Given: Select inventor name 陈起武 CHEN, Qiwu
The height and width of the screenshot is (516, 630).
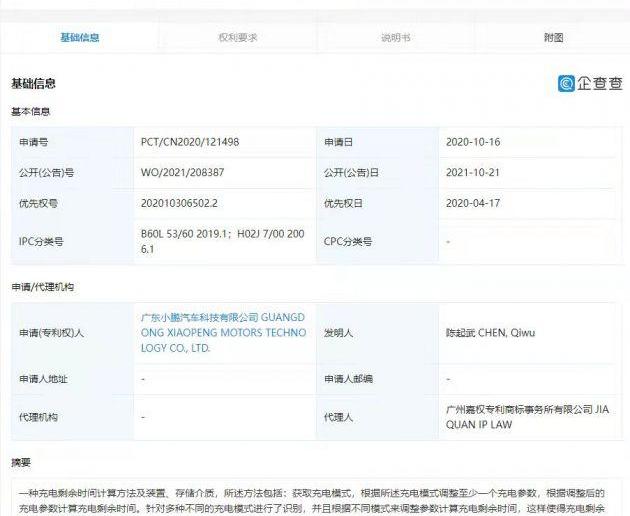Looking at the screenshot, I should pyautogui.click(x=490, y=333).
